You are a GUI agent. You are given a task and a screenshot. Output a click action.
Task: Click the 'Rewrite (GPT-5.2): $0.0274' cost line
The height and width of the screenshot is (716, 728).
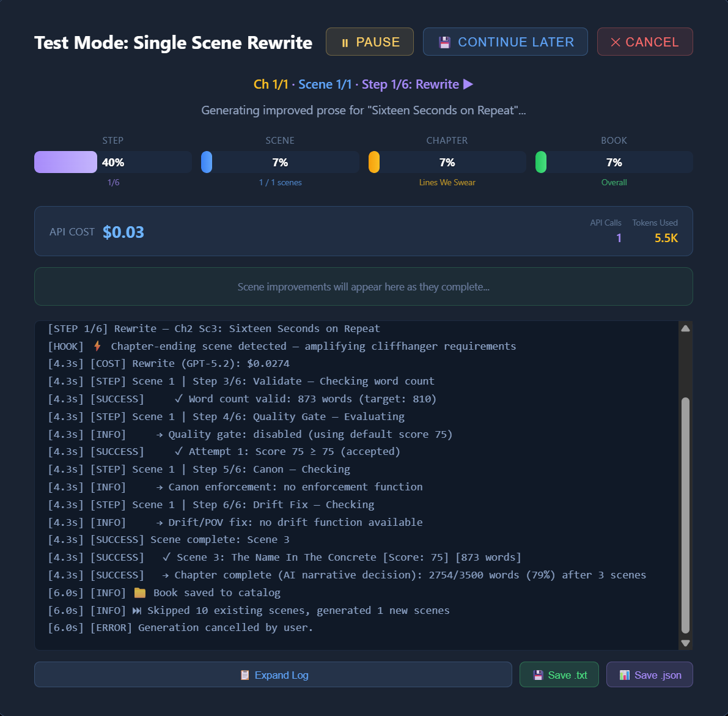coord(169,364)
